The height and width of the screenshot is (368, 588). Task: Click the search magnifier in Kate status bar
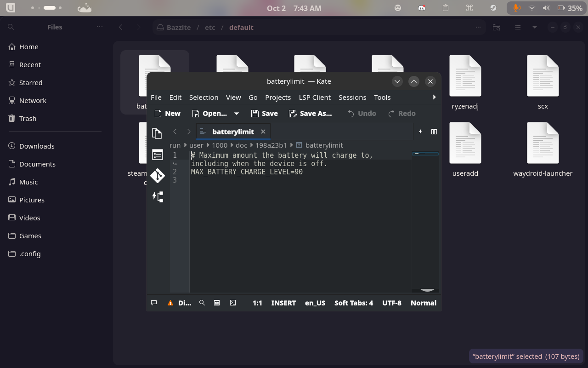click(x=202, y=303)
